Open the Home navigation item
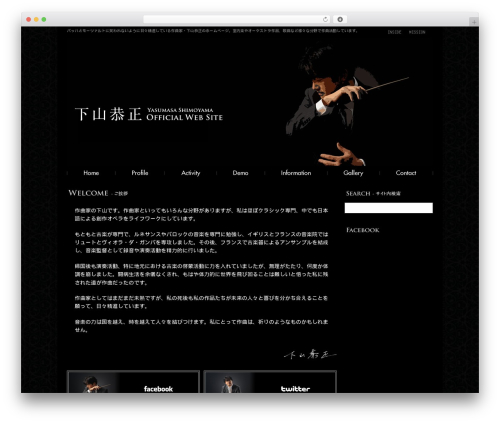The image size is (500, 423). coord(91,173)
